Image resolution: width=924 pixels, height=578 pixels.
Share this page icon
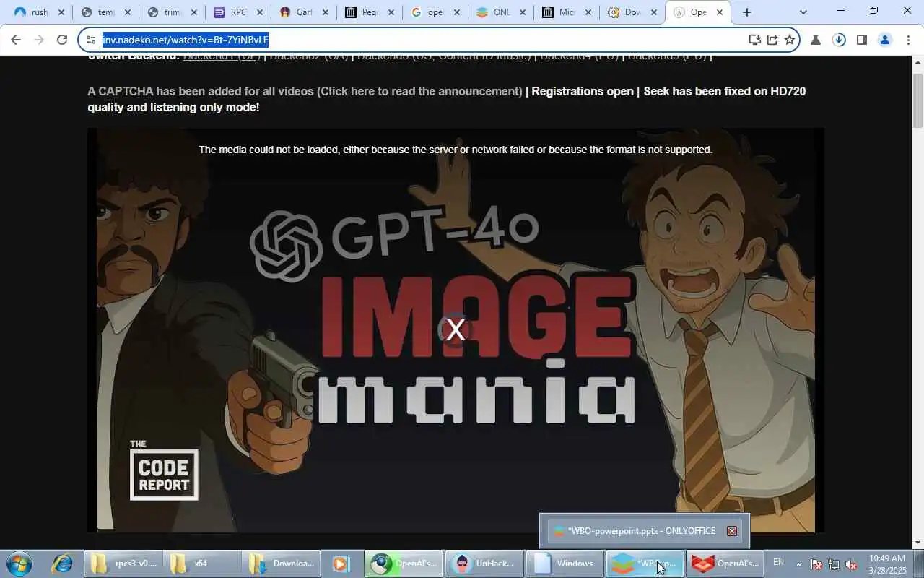[772, 40]
